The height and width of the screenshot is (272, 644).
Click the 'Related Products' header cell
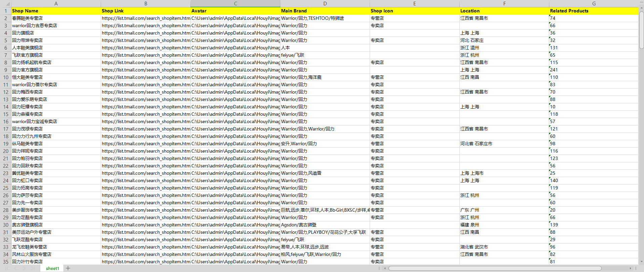(594, 11)
